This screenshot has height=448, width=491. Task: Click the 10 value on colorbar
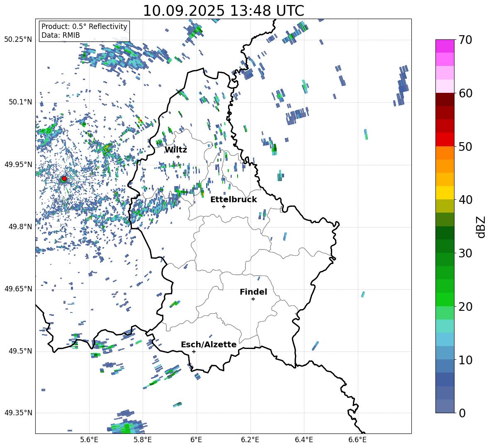pos(466,360)
